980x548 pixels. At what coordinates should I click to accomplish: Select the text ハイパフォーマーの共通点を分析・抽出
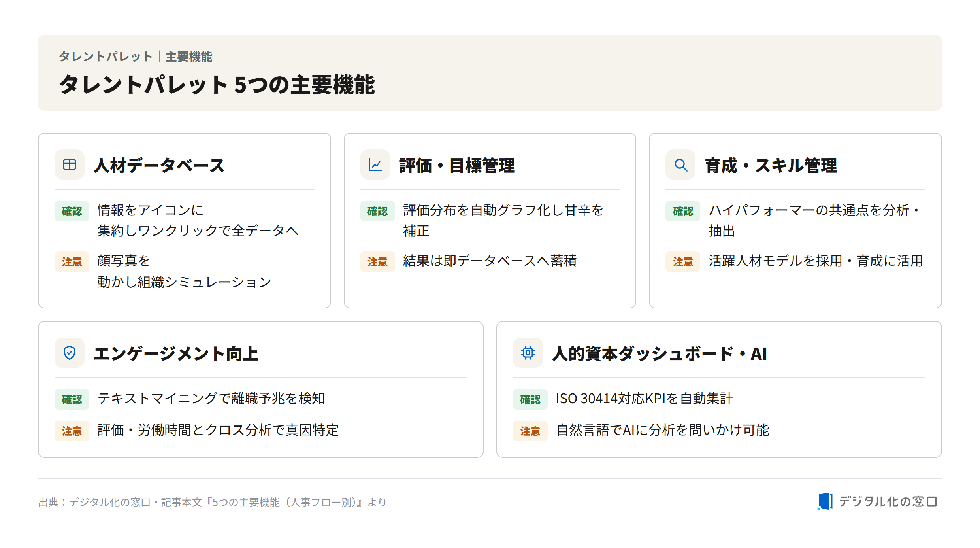click(815, 220)
